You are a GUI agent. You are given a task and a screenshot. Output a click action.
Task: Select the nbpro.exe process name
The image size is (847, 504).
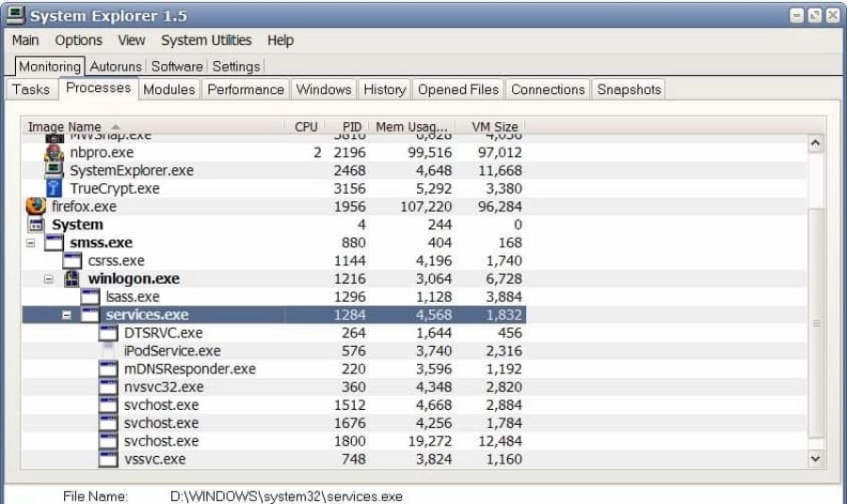click(x=102, y=152)
